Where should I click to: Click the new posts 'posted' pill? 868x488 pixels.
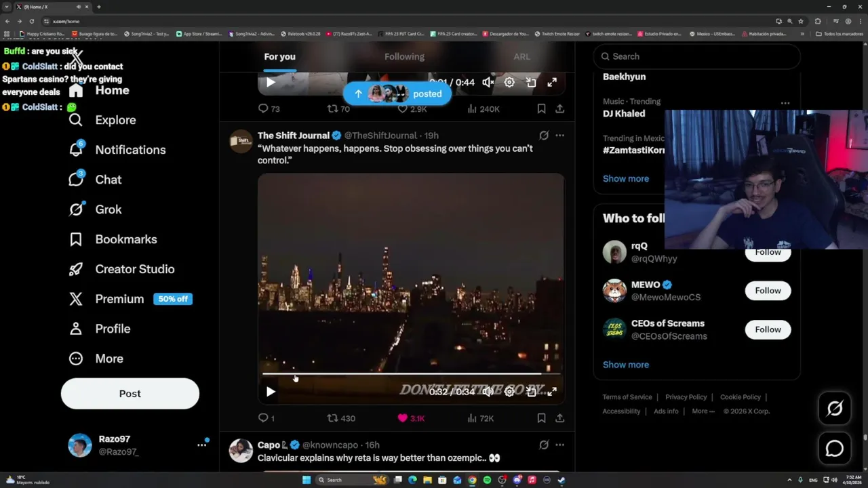(397, 94)
